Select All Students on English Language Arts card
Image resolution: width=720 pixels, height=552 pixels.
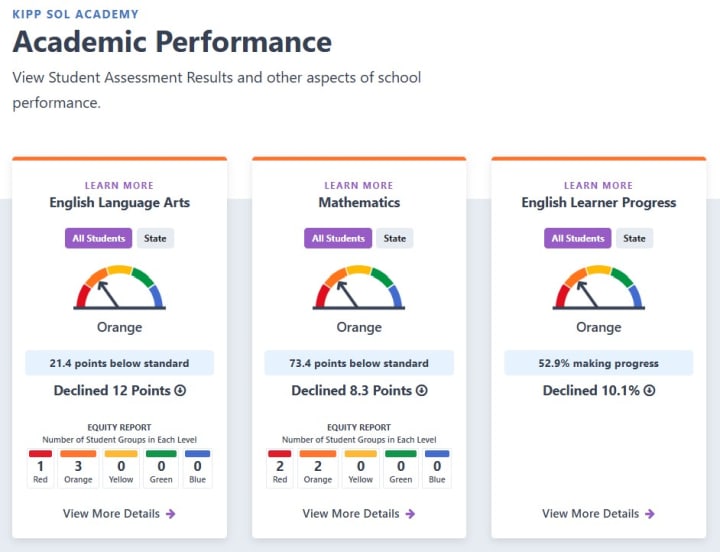[x=99, y=239]
